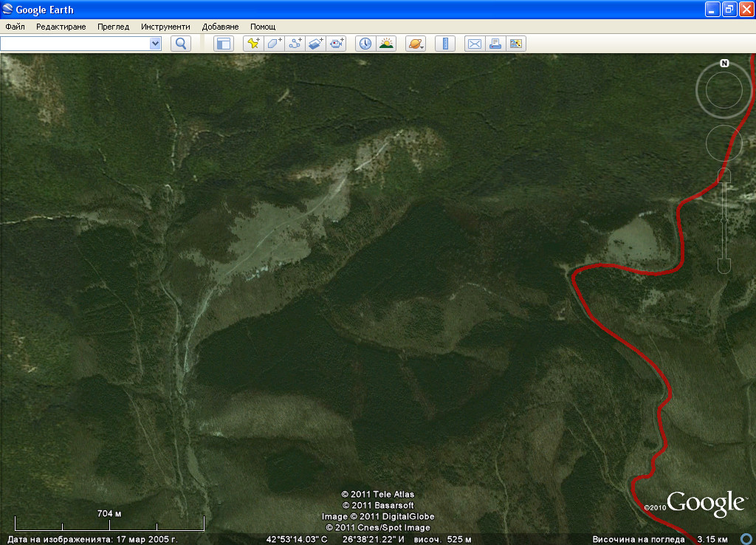
Task: Click the Google Earth title bar icon
Action: [x=7, y=9]
